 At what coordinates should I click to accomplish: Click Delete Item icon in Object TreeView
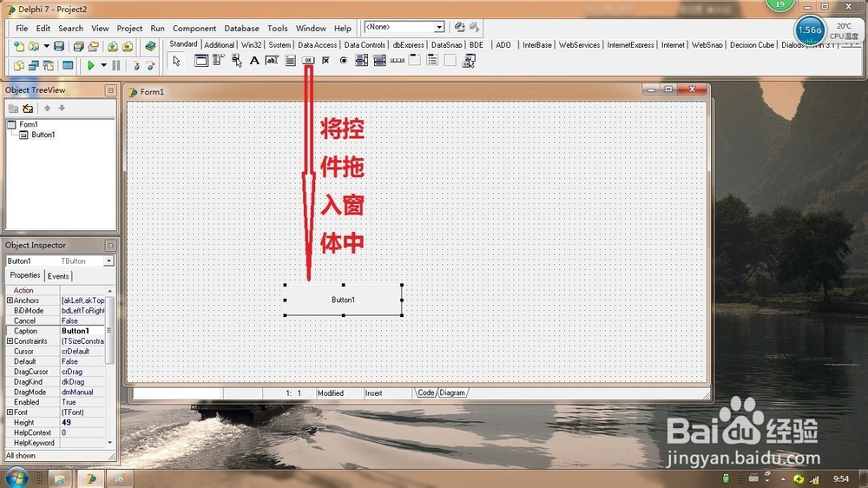click(28, 109)
